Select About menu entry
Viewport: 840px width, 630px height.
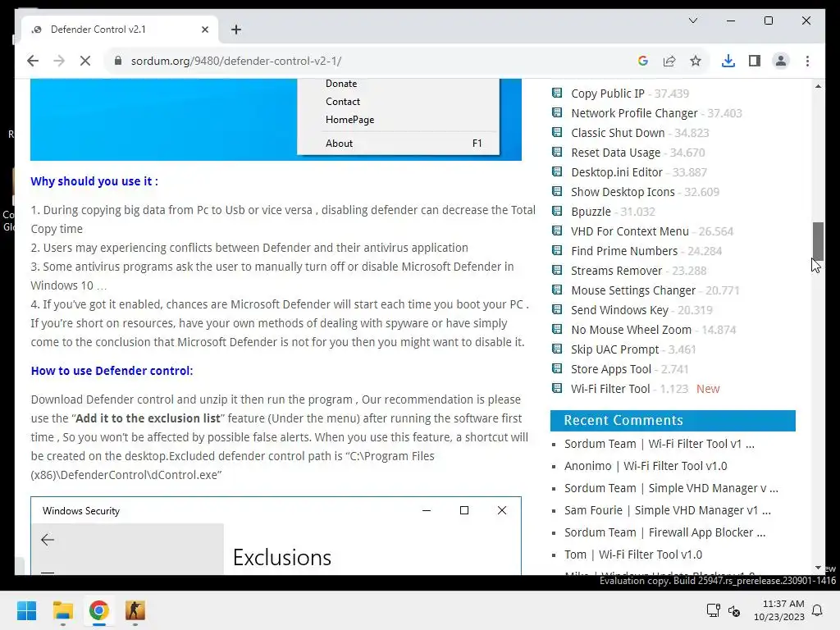(339, 144)
